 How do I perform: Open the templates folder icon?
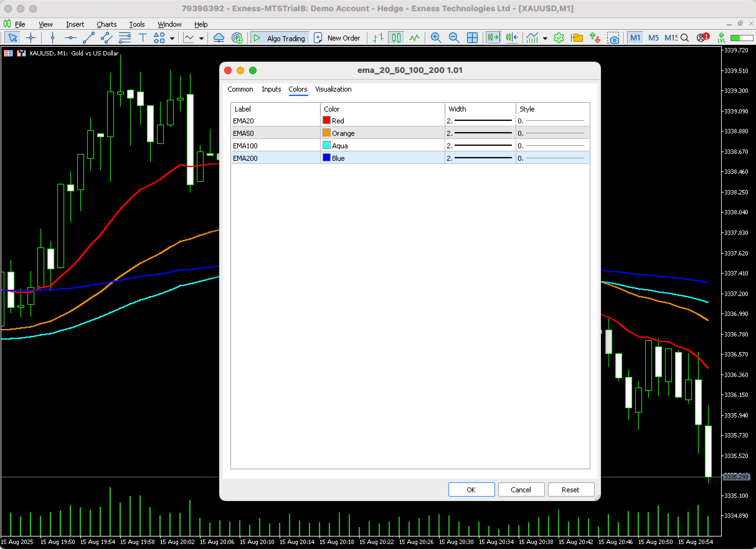click(x=577, y=38)
